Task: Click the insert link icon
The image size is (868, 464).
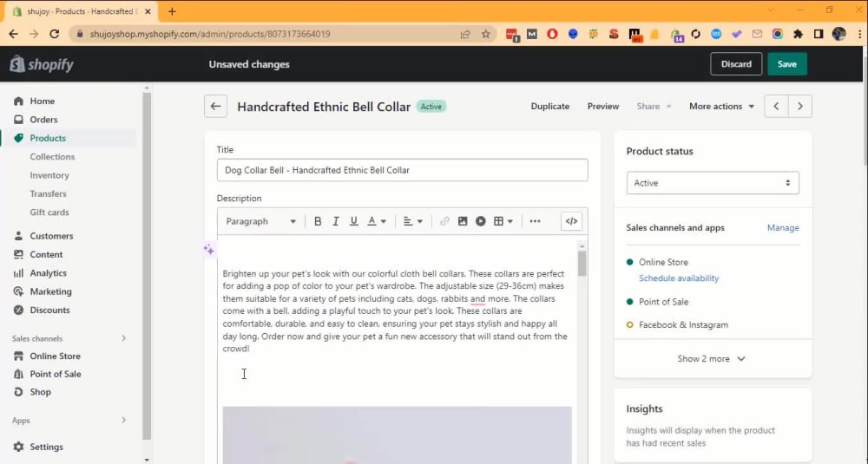Action: point(444,221)
